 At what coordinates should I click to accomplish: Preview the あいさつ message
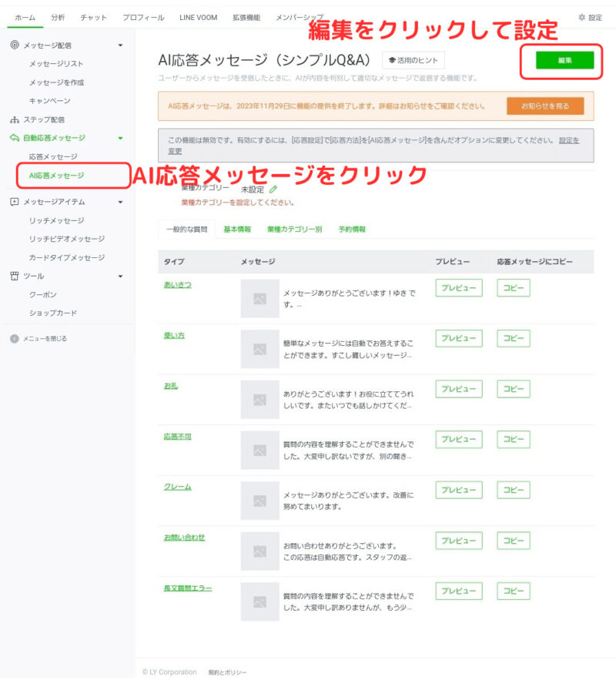(x=459, y=288)
